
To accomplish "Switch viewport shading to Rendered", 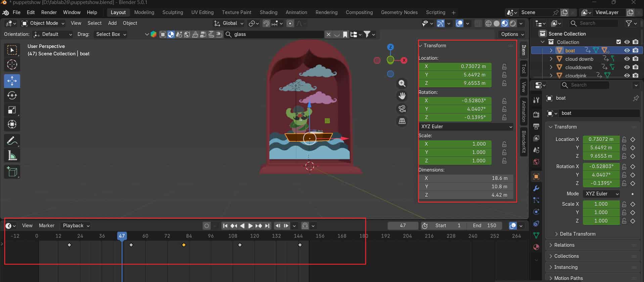I will pyautogui.click(x=513, y=23).
